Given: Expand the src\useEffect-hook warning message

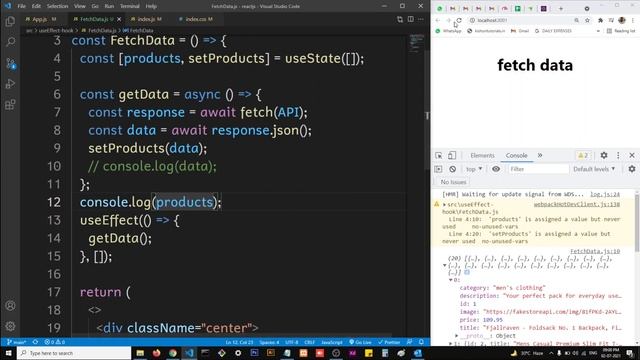Looking at the screenshot, I should (444, 204).
